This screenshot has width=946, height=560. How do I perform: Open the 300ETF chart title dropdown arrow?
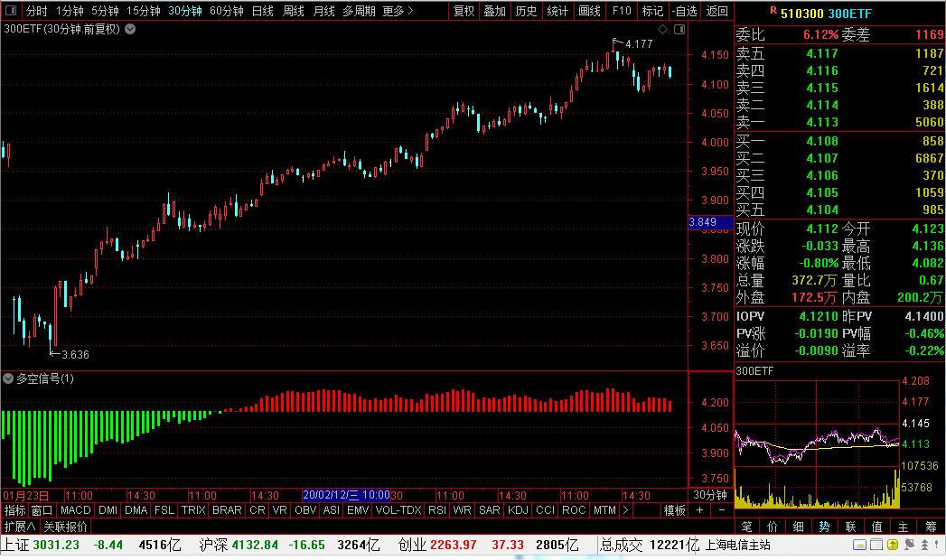click(x=130, y=29)
